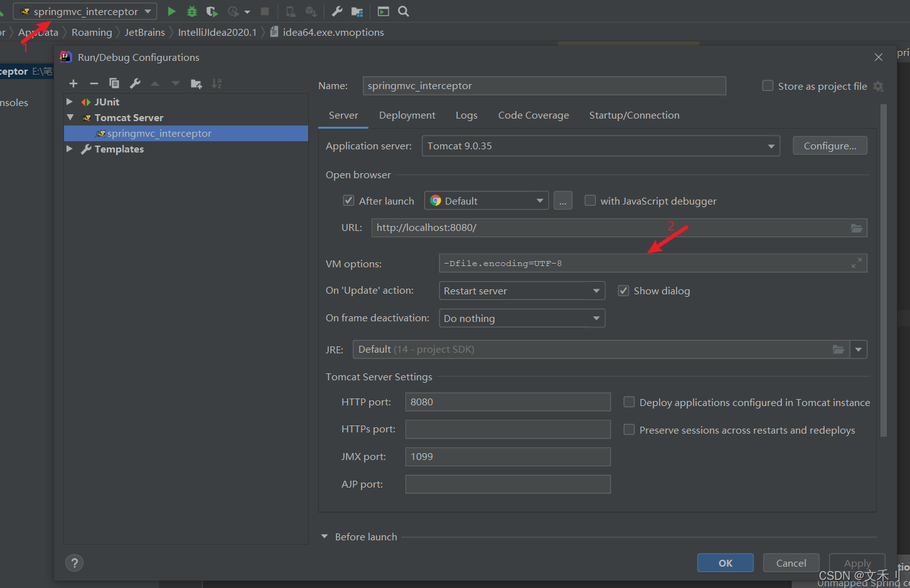Image resolution: width=910 pixels, height=588 pixels.
Task: Enable with JavaScript debugger checkbox
Action: tap(590, 200)
